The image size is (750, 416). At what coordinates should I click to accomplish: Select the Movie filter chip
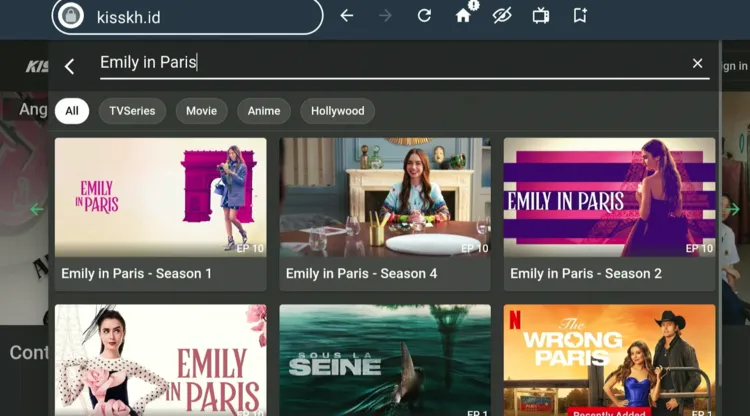(201, 111)
